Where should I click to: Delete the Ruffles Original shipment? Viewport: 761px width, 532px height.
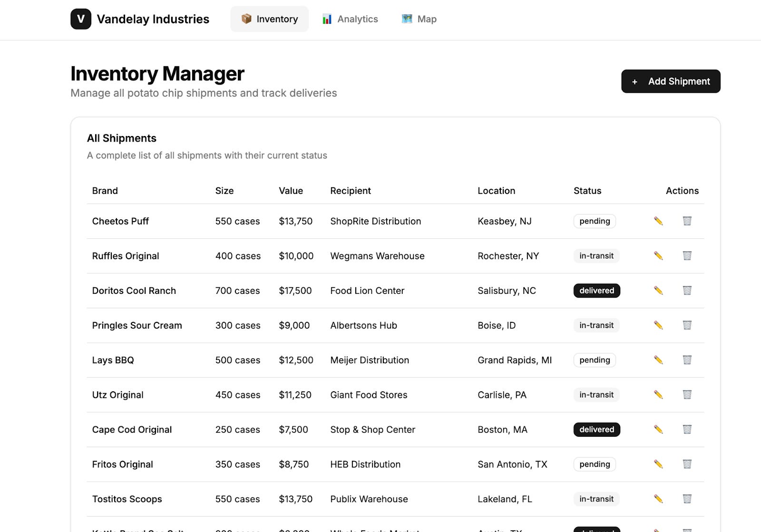click(687, 256)
